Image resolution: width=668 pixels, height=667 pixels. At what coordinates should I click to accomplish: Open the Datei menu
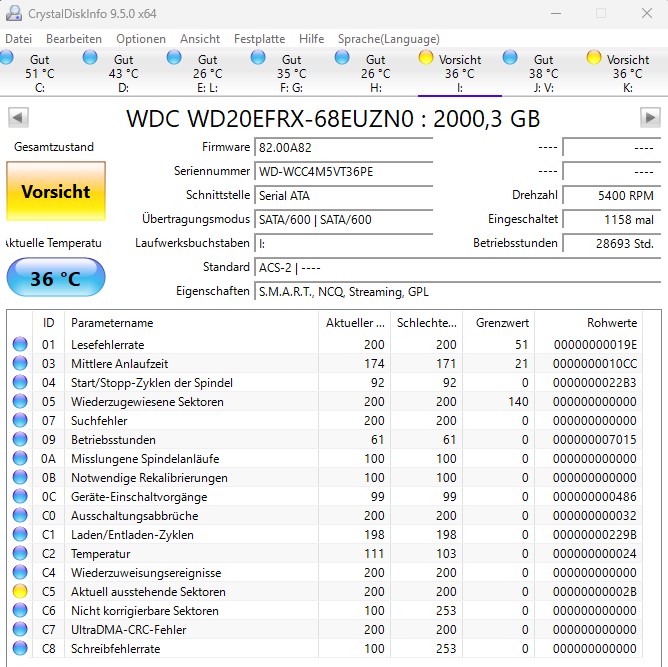[18, 39]
